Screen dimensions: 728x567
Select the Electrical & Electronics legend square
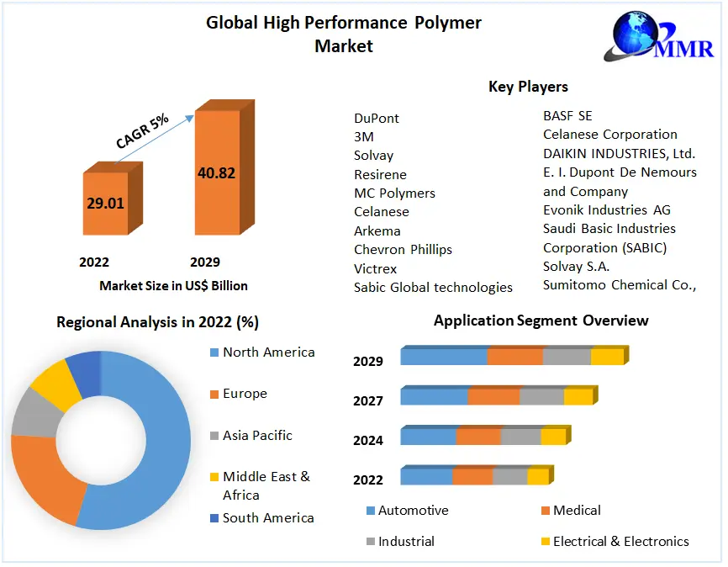click(x=545, y=542)
